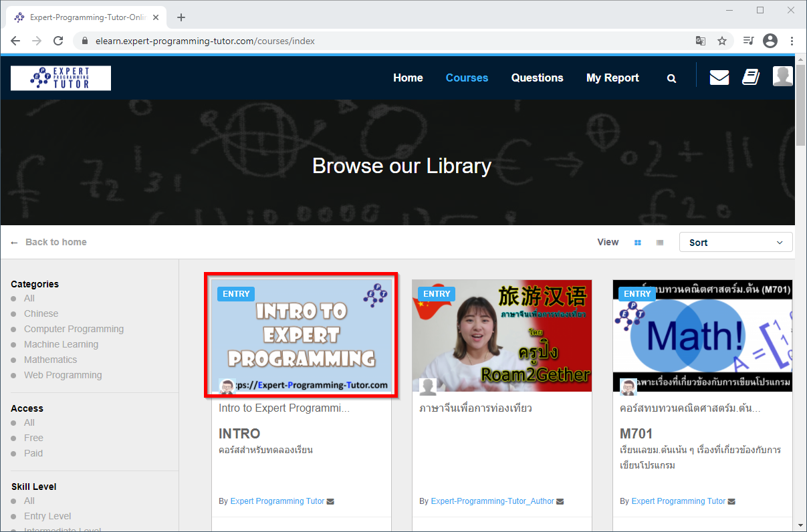The height and width of the screenshot is (532, 807).
Task: Click the 'คอร์สสำหรับทดลองเรียน' course description
Action: 266,450
